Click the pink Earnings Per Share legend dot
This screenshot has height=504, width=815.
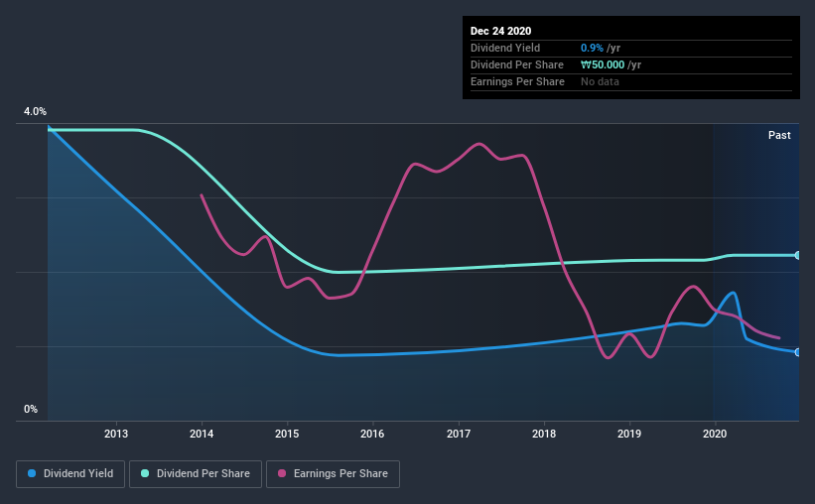(x=282, y=473)
